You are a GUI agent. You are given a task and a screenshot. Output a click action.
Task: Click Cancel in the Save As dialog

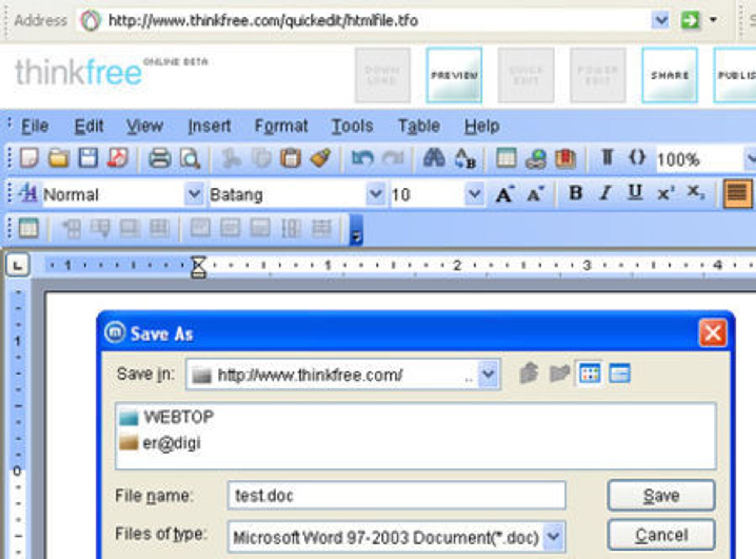coord(661,535)
